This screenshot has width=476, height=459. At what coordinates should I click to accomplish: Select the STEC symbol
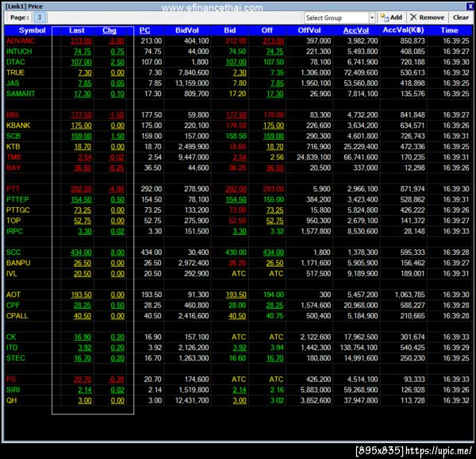tap(15, 358)
